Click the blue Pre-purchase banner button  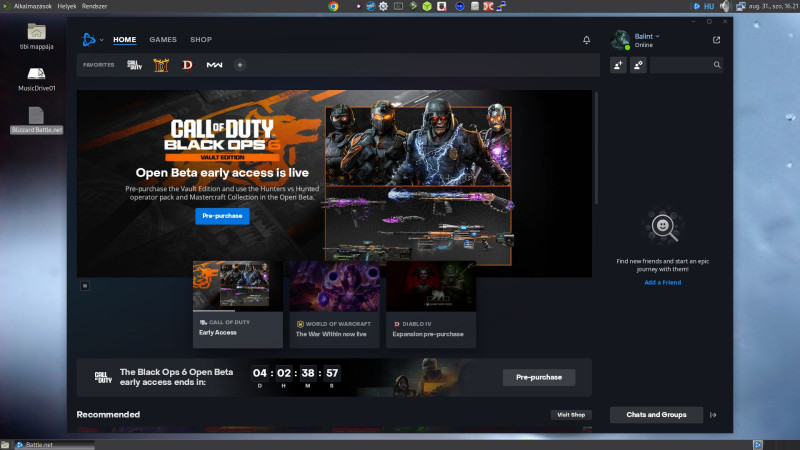tap(222, 216)
